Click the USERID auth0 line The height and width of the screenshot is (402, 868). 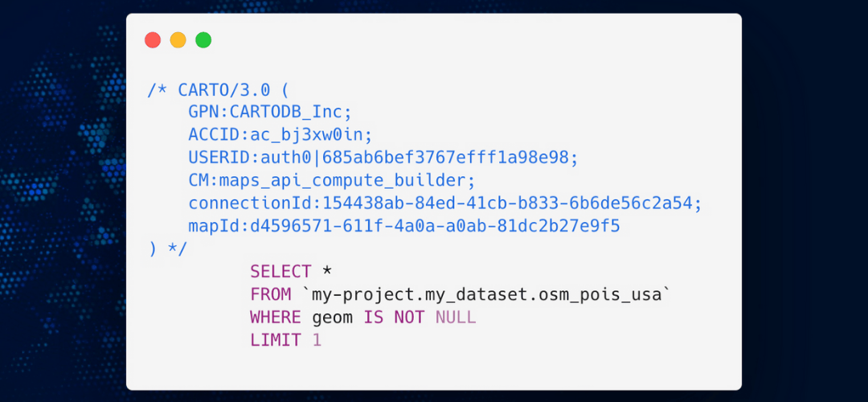pos(383,158)
